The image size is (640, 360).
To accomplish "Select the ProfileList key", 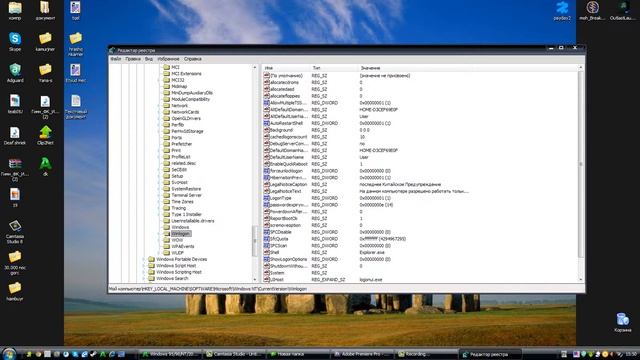I will 181,157.
